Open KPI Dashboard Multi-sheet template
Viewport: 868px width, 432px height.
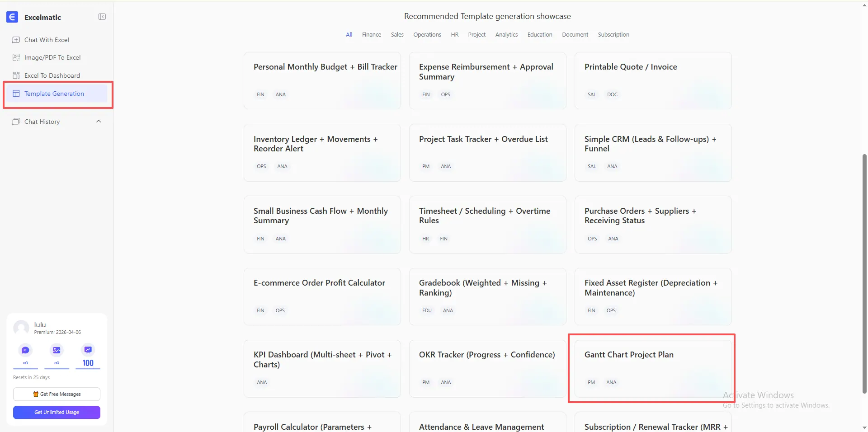pos(322,369)
